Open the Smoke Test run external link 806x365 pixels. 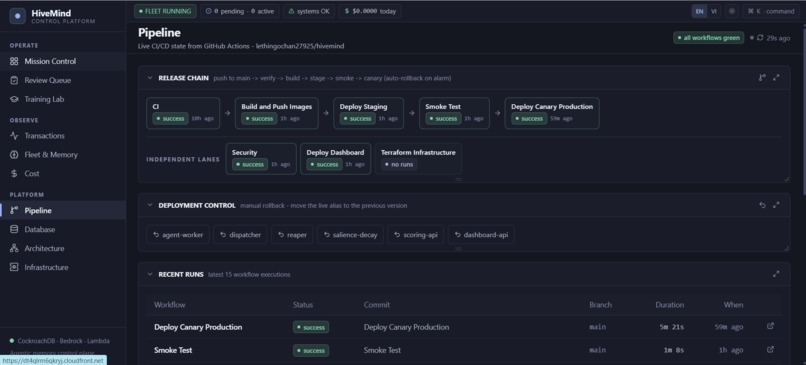pyautogui.click(x=770, y=349)
